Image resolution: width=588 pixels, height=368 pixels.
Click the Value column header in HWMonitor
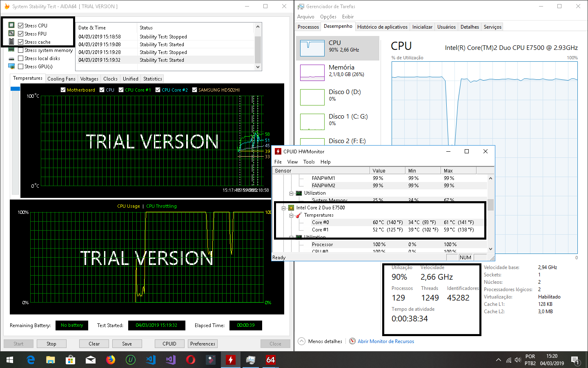387,171
